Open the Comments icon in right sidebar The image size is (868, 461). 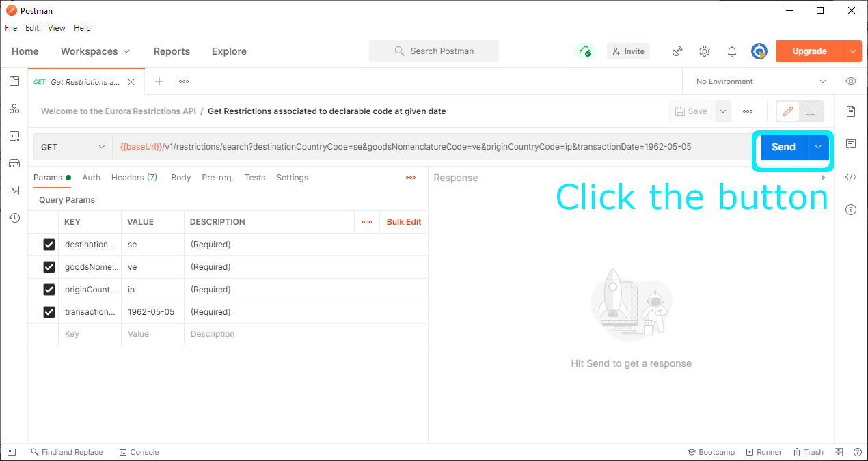point(851,144)
